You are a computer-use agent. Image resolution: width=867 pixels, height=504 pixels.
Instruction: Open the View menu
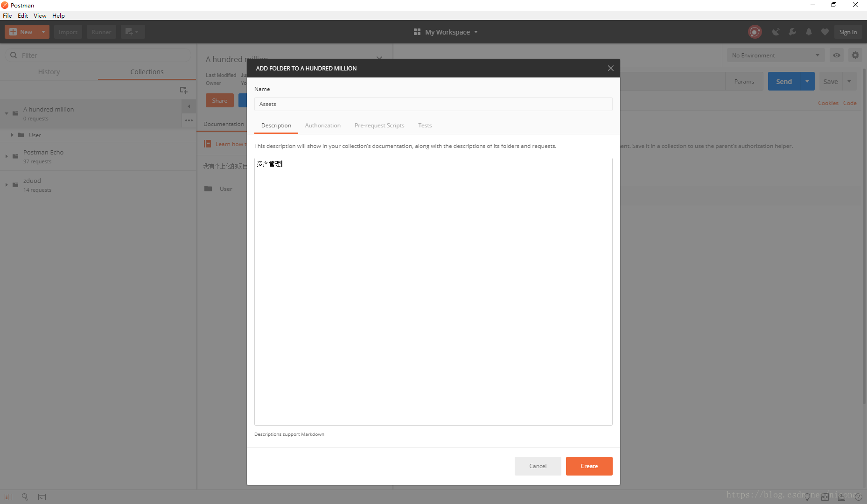(x=40, y=15)
